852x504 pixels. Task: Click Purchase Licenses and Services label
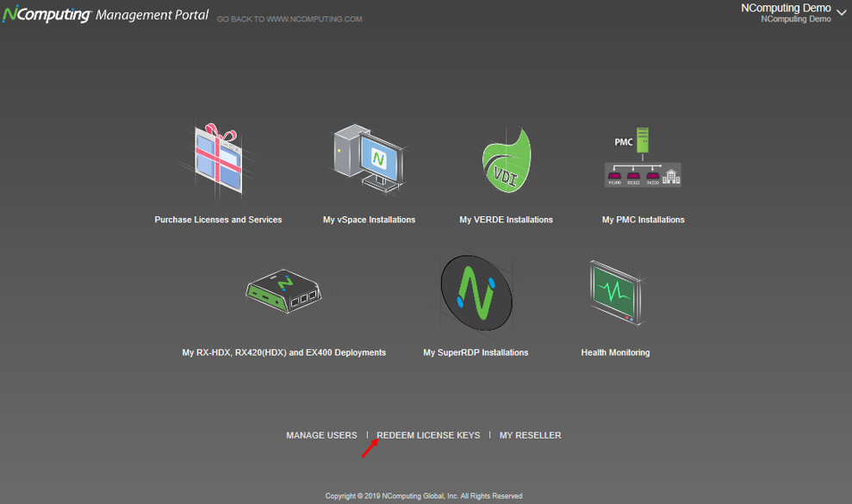(218, 220)
